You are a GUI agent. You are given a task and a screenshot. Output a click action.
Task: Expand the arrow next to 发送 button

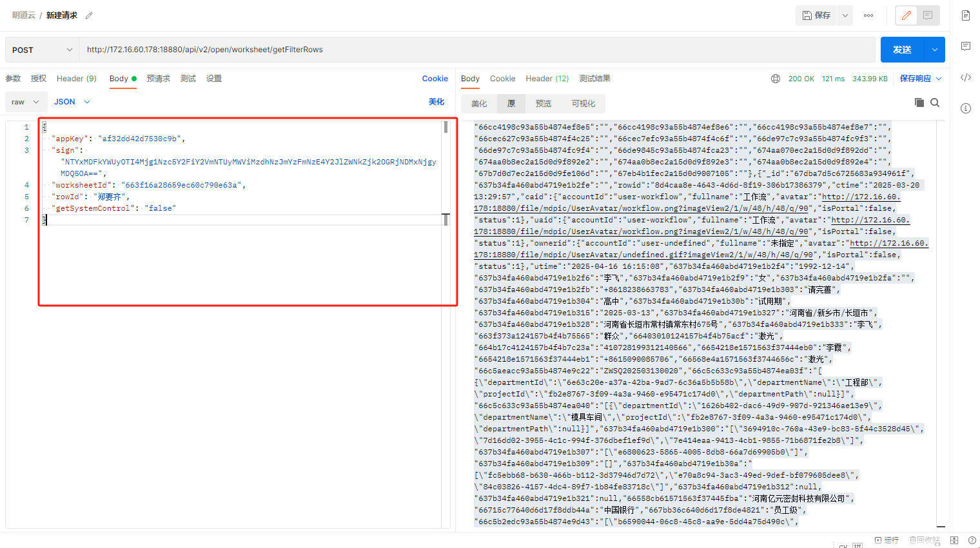coord(934,50)
